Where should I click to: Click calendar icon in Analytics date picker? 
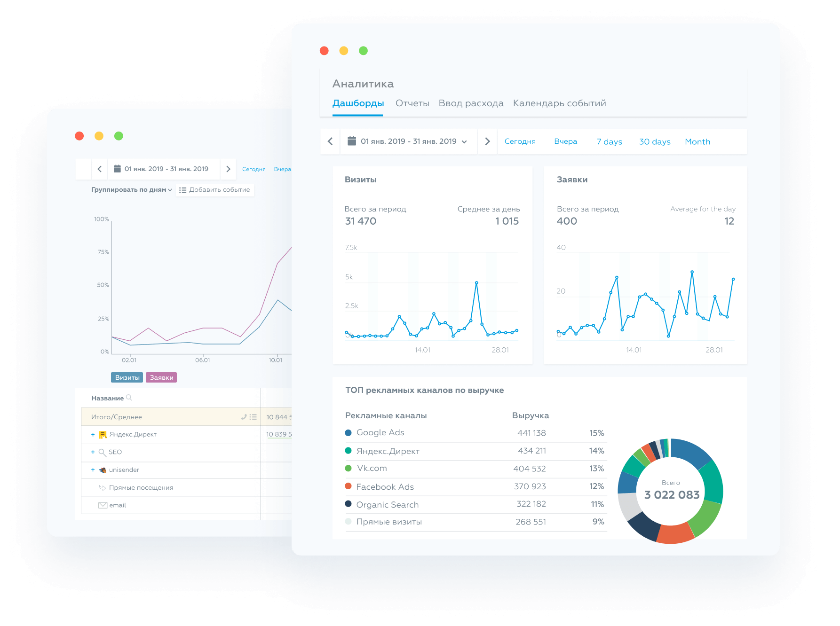352,141
